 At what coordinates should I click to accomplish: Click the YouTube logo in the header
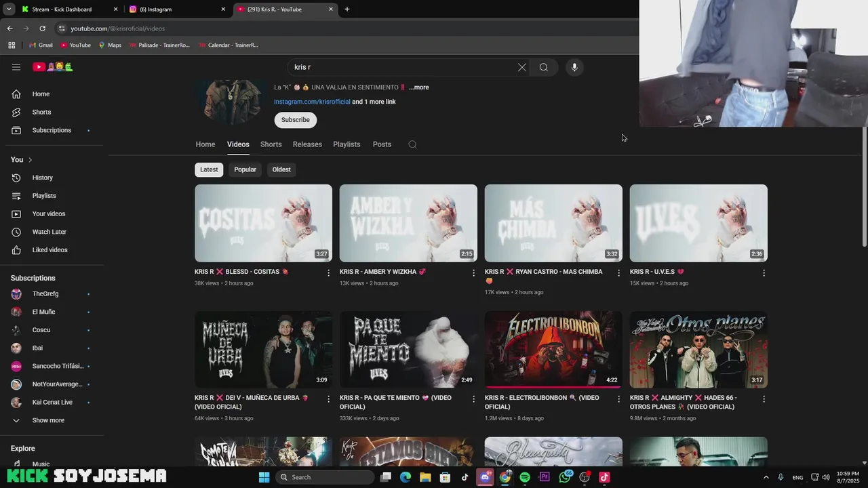53,67
